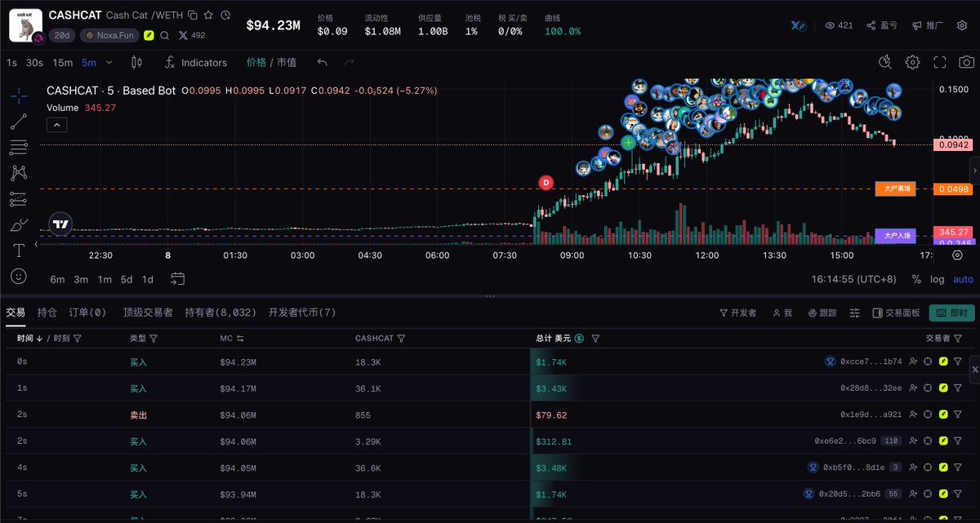Switch to the 持仓 tab

(x=47, y=312)
